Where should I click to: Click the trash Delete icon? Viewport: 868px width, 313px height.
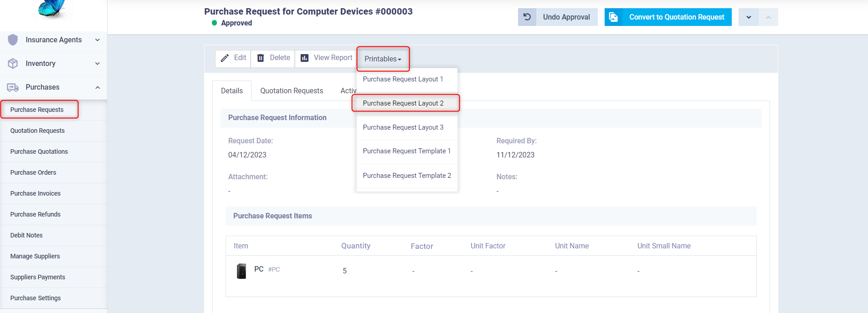[x=261, y=58]
